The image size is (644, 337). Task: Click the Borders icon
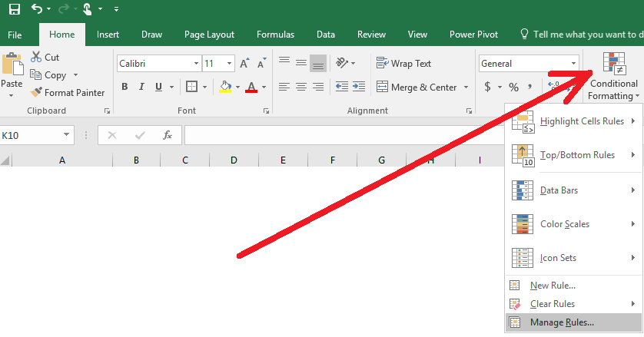[x=192, y=87]
